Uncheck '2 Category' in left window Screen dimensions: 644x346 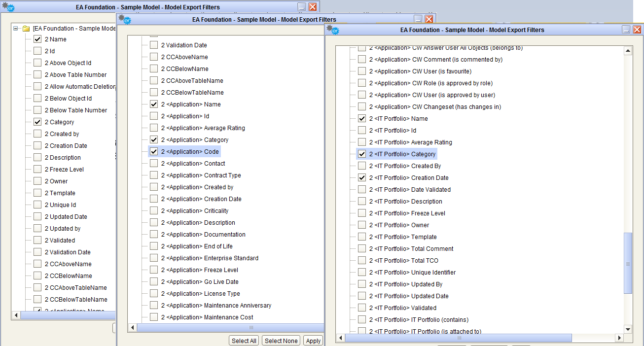37,122
